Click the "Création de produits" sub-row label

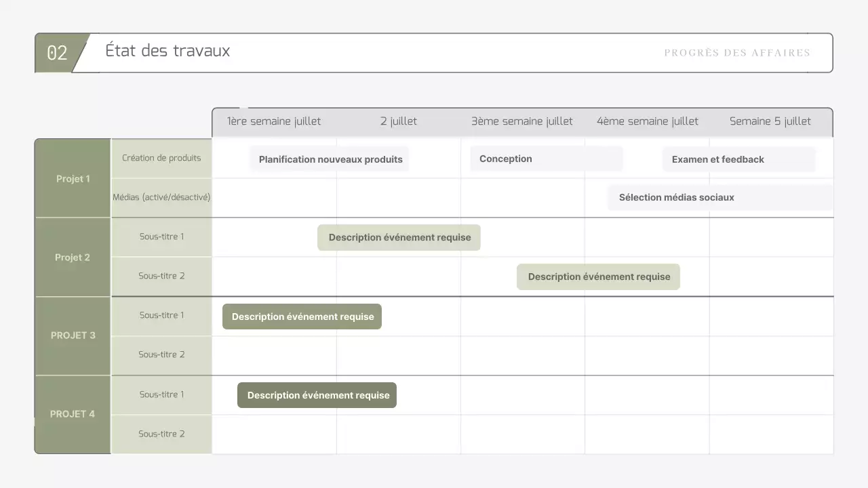click(x=161, y=158)
